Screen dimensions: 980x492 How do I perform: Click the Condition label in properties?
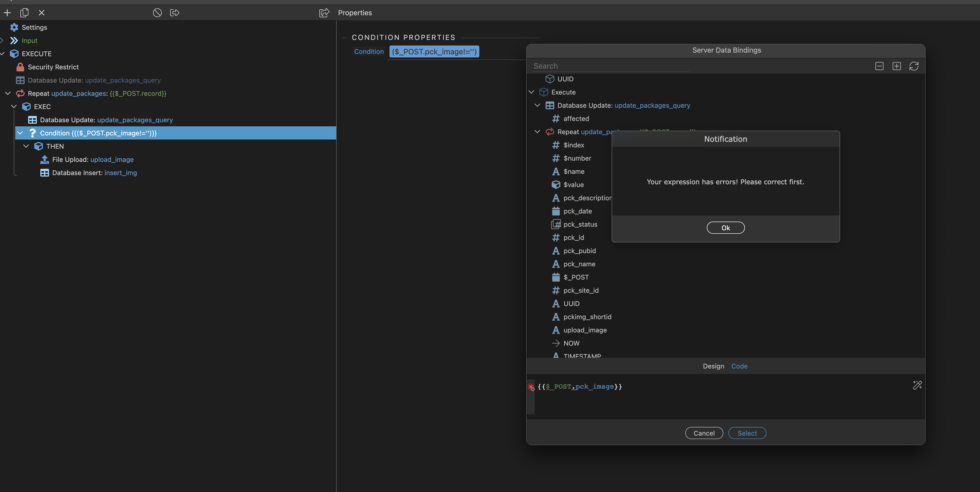[369, 52]
